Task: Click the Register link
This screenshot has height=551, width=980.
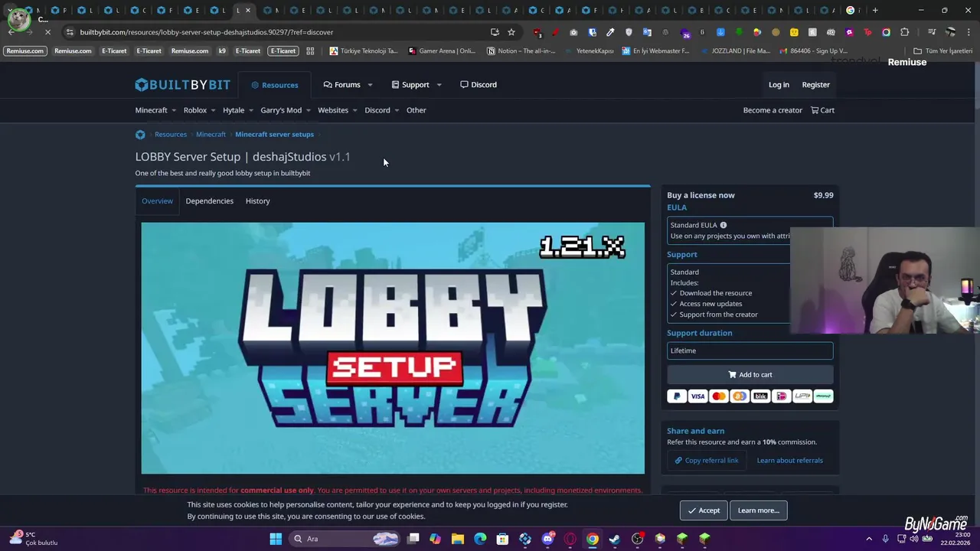Action: (x=815, y=85)
